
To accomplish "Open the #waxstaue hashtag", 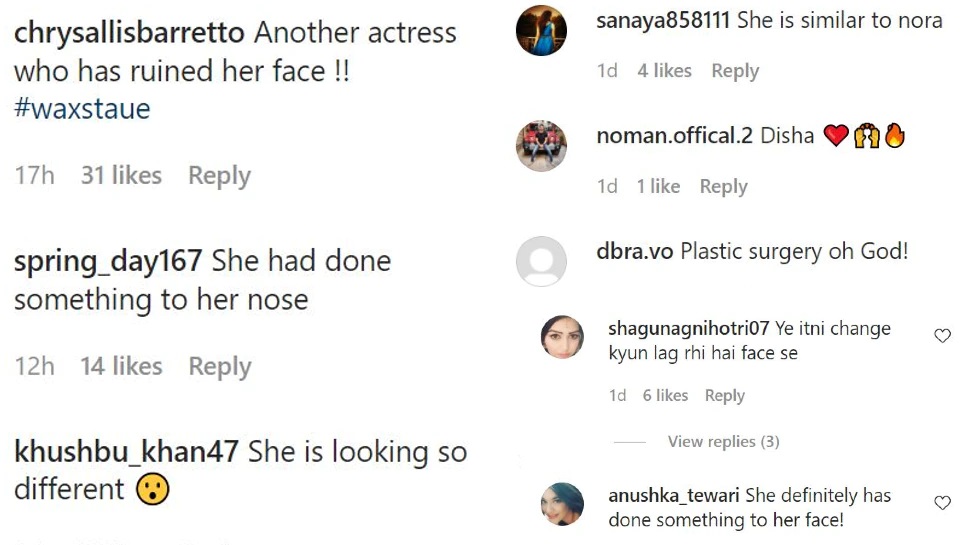I will click(x=82, y=109).
